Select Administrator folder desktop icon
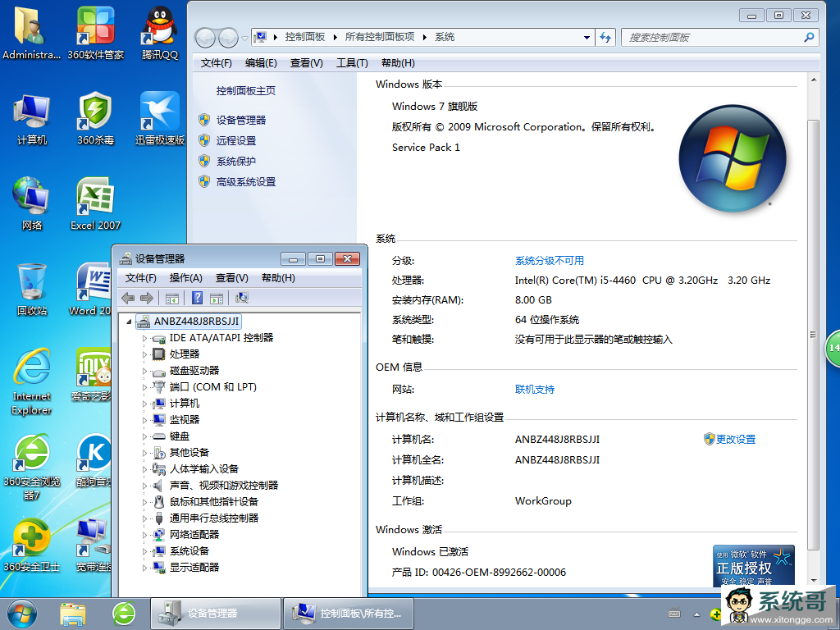Viewport: 840px width, 630px height. pyautogui.click(x=32, y=32)
